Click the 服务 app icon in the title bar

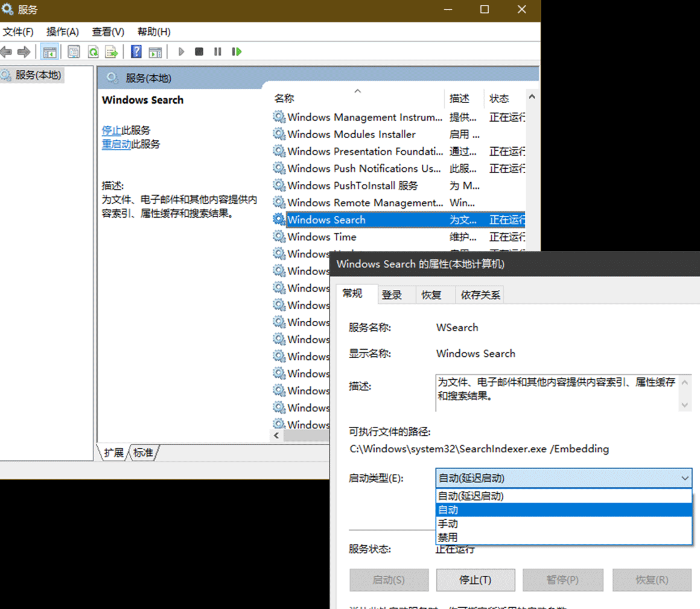7,9
